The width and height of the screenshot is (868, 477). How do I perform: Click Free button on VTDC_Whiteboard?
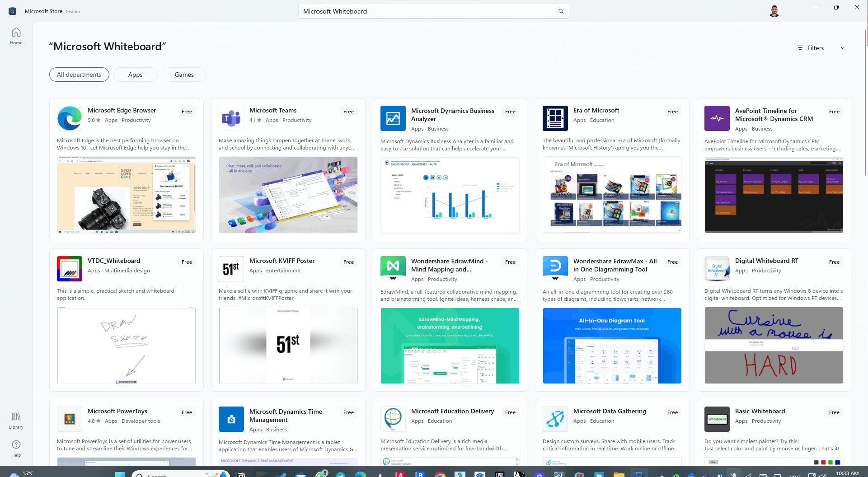tap(187, 262)
